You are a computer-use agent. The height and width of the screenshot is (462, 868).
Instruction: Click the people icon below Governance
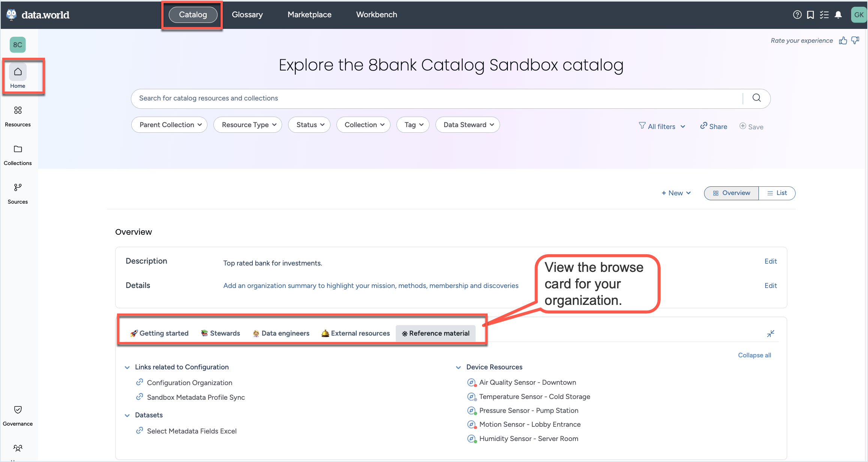(18, 448)
